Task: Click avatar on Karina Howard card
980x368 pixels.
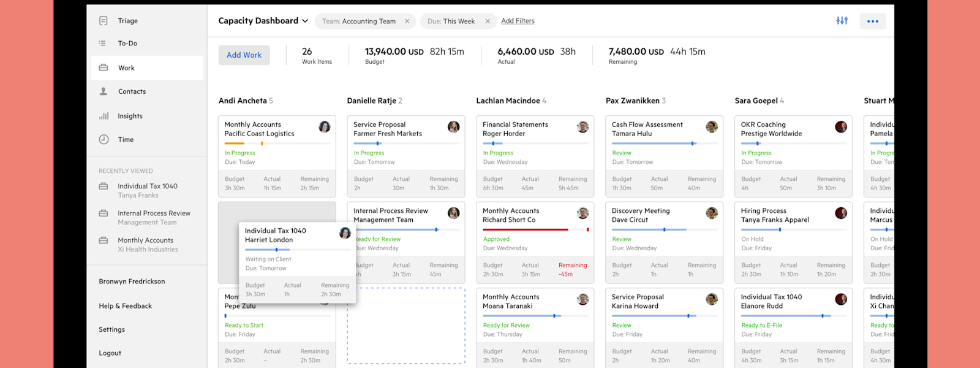Action: [x=712, y=299]
